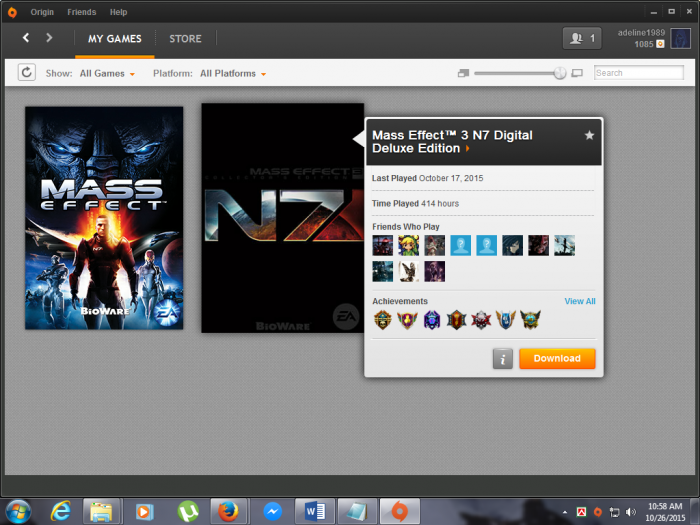Click the large tiles size icon
The image size is (700, 525).
(x=577, y=73)
